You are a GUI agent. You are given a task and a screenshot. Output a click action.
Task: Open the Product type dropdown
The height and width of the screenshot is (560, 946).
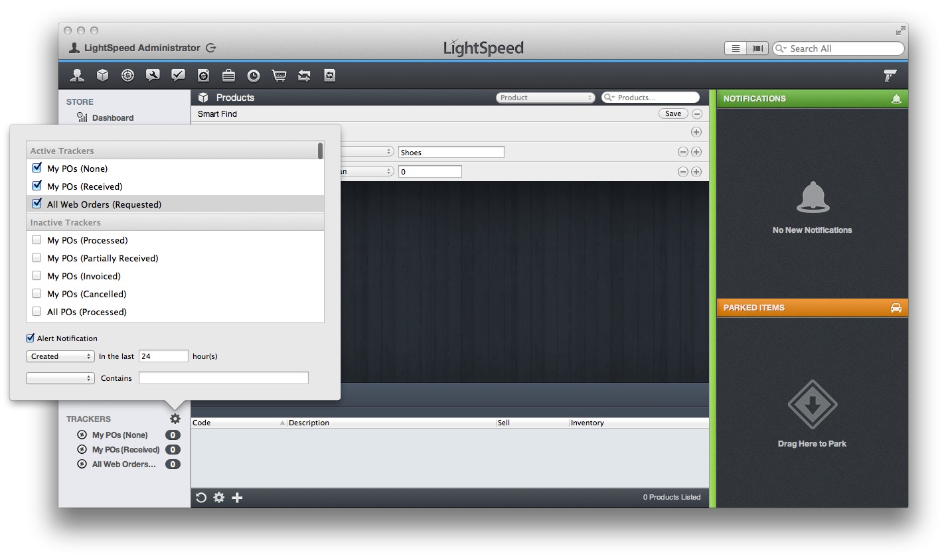click(x=546, y=98)
